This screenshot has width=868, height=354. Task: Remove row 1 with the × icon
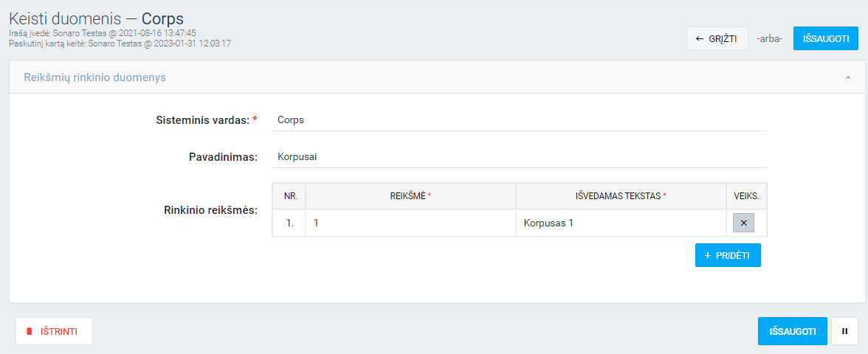coord(743,223)
